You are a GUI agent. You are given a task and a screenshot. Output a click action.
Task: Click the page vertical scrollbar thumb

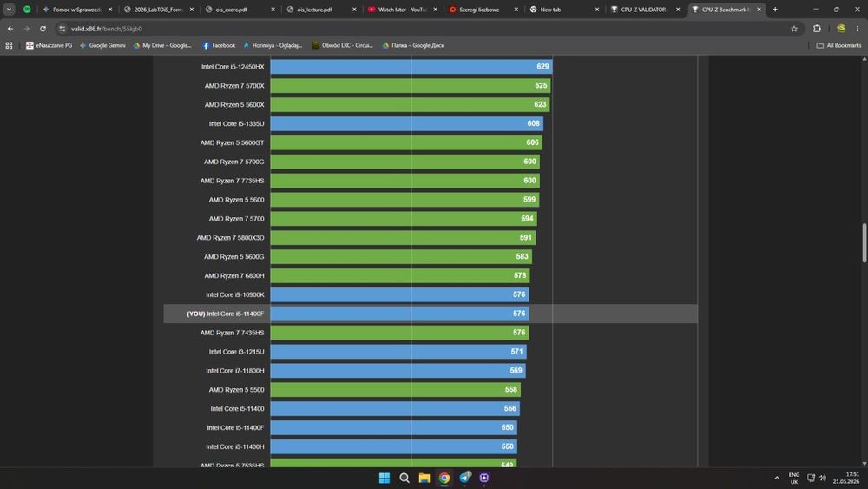tap(865, 242)
